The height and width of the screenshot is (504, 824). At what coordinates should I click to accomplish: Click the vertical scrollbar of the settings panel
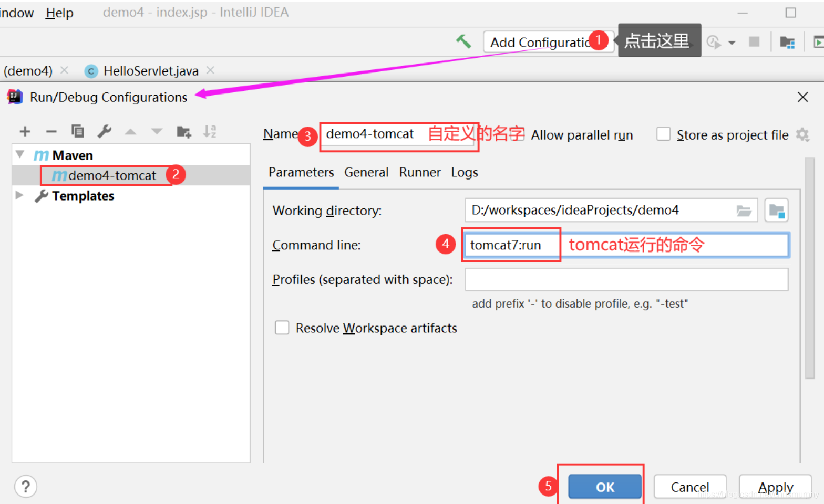click(x=810, y=268)
